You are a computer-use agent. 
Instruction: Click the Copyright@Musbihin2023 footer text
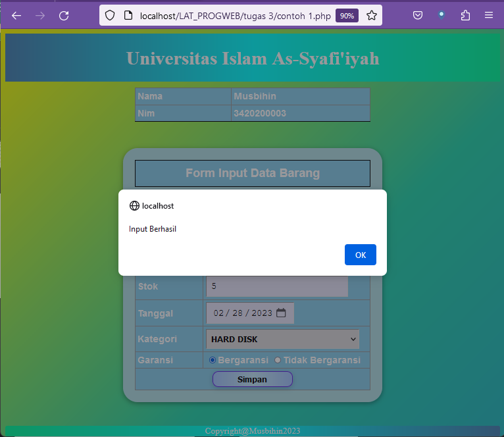[253, 431]
